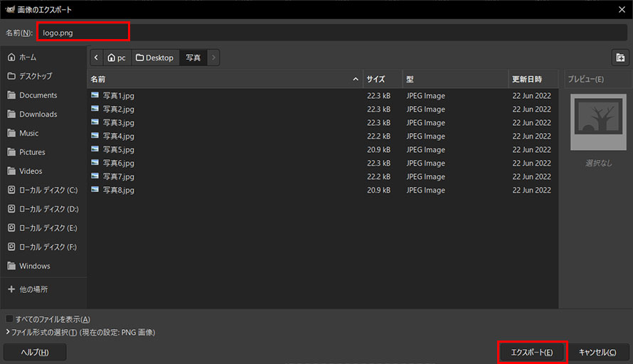Click the create new folder icon

[620, 58]
